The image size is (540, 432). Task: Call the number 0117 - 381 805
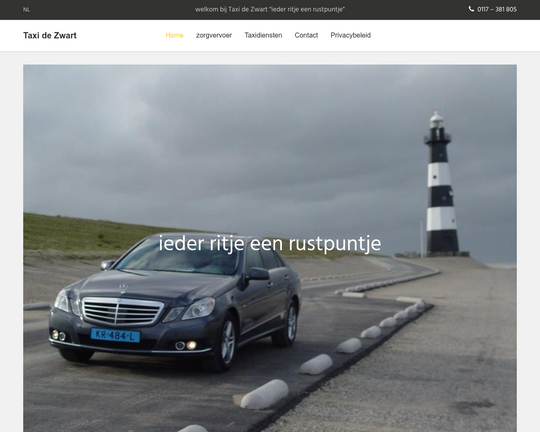tap(497, 9)
